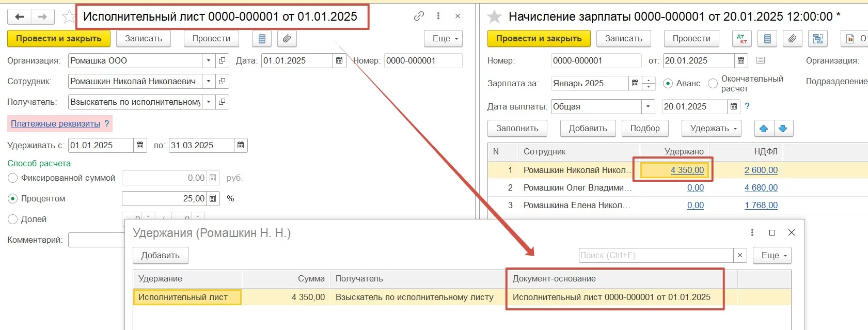Click Провести и закрыть in Начисление зарплаты
This screenshot has height=330, width=868.
click(539, 39)
